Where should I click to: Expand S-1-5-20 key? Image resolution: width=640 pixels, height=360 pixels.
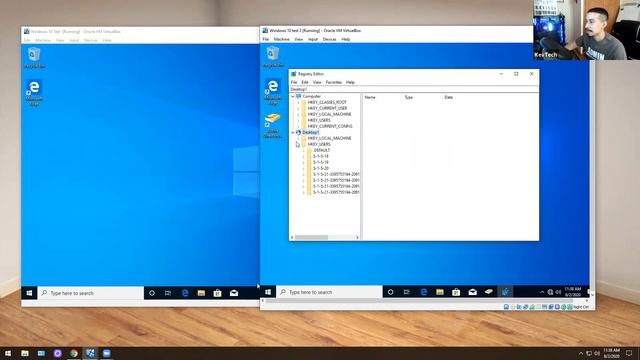point(303,169)
